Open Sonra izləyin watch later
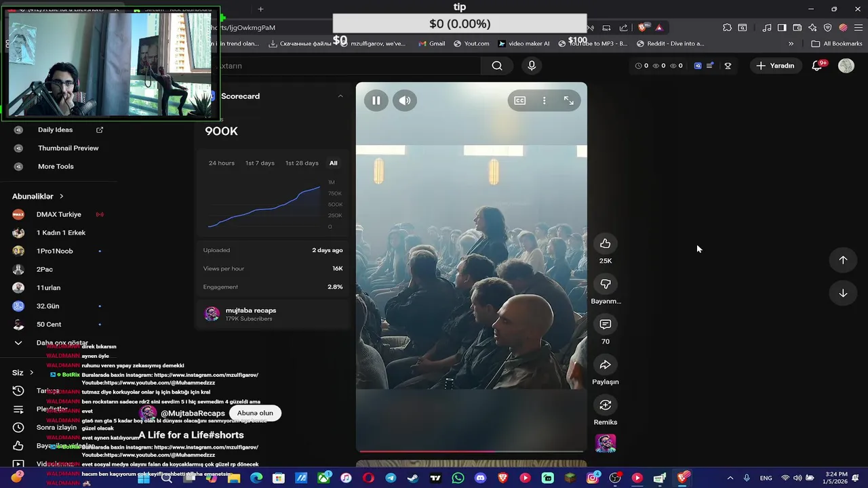The height and width of the screenshot is (488, 868). [56, 428]
